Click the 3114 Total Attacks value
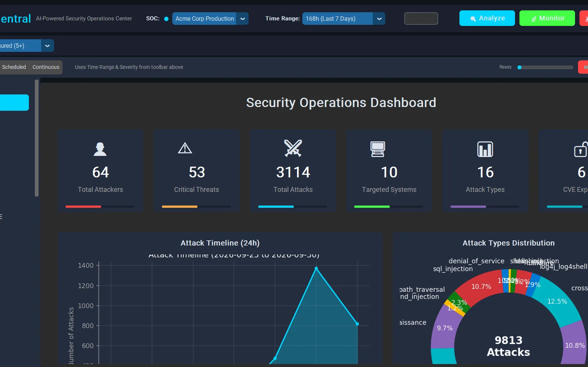 pos(293,172)
